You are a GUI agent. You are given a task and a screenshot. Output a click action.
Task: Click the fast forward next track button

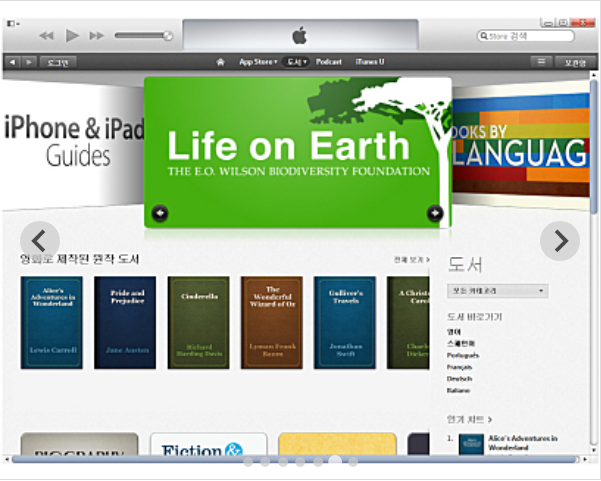97,36
